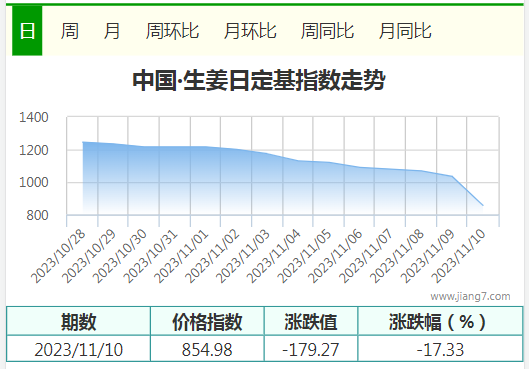The image size is (529, 369).
Task: Click the 2023/10/28 x-axis date label
Action: (58, 257)
